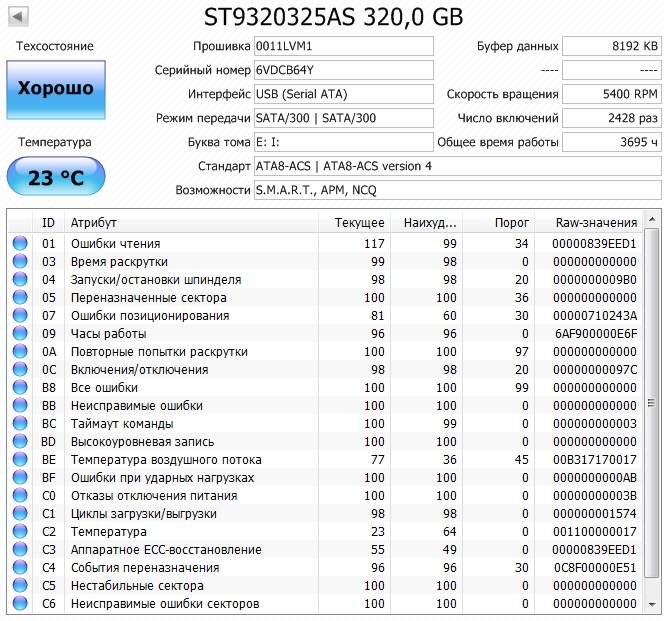Click the Число включений field 2428 раз
The width and height of the screenshot is (669, 621).
(612, 118)
